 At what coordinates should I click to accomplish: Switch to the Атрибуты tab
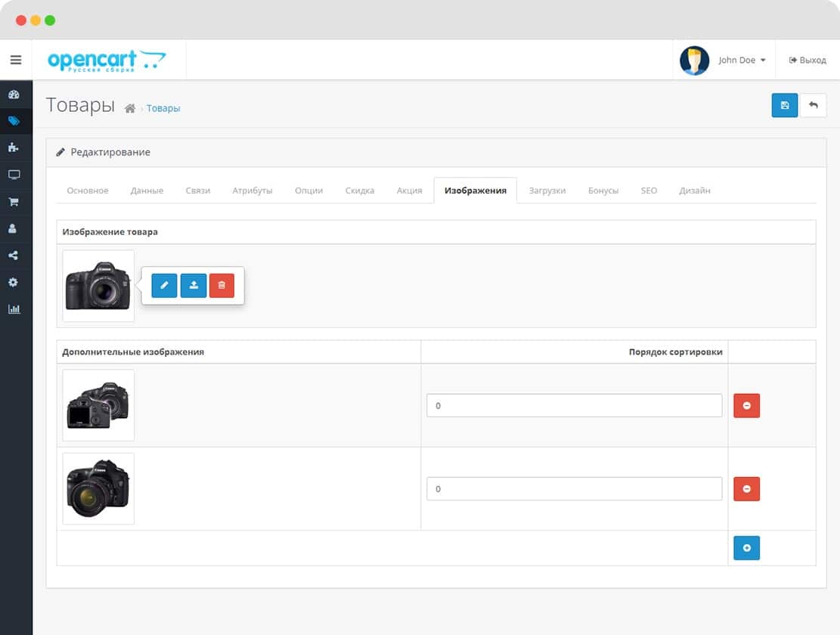coord(253,190)
